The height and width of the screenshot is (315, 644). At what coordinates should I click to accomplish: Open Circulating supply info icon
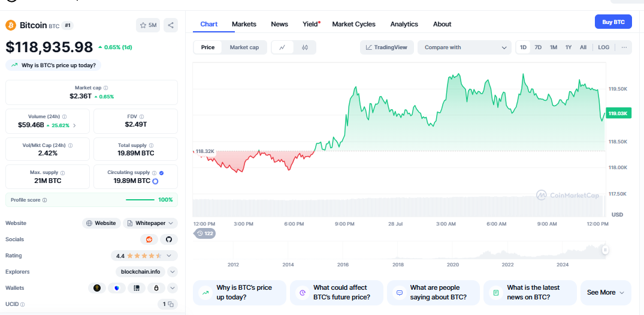pyautogui.click(x=155, y=173)
